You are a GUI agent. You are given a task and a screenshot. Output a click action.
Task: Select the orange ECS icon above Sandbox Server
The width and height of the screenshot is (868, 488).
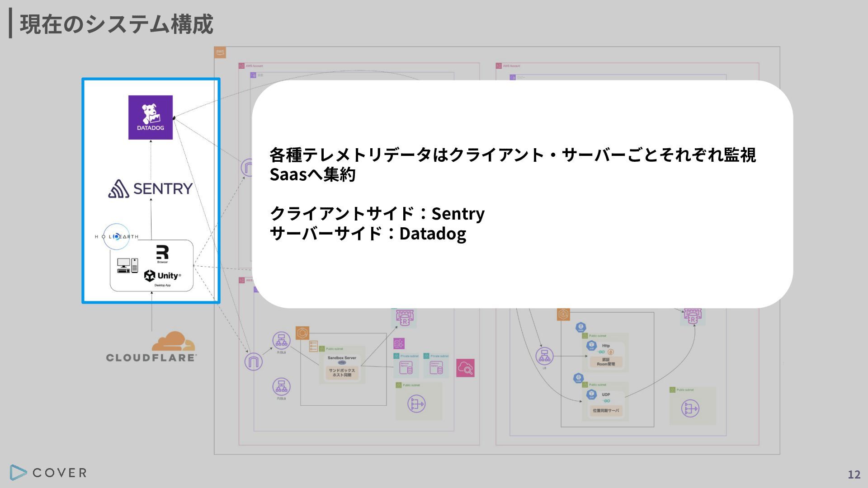(x=302, y=333)
